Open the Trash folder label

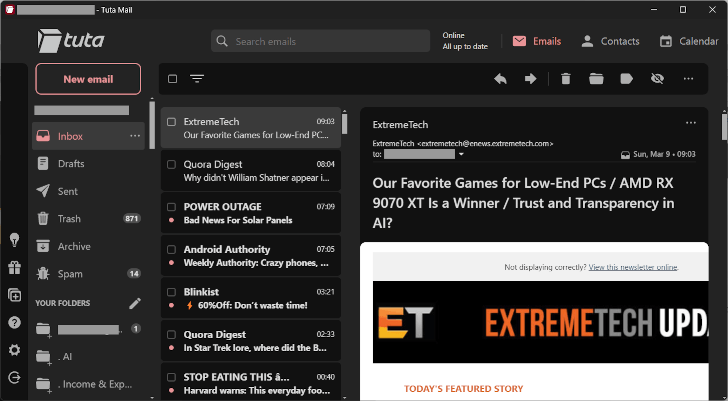(69, 219)
